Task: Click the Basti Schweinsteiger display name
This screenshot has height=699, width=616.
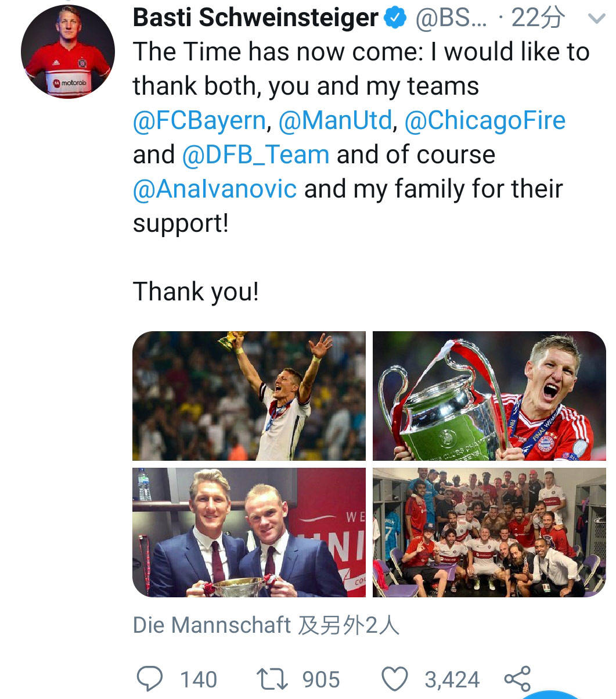Action: pyautogui.click(x=255, y=19)
